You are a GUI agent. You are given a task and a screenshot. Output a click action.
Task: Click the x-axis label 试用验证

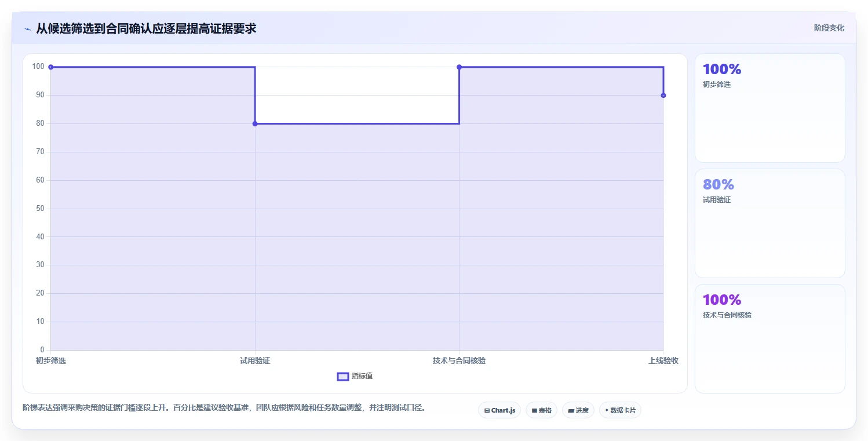tap(255, 360)
